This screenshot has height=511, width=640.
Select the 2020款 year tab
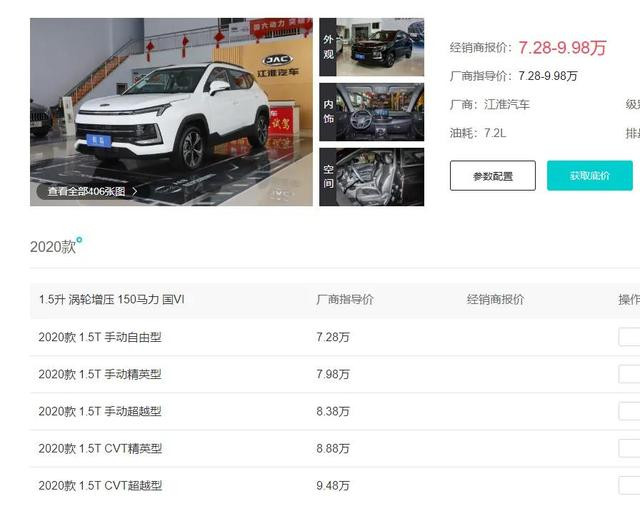point(53,247)
